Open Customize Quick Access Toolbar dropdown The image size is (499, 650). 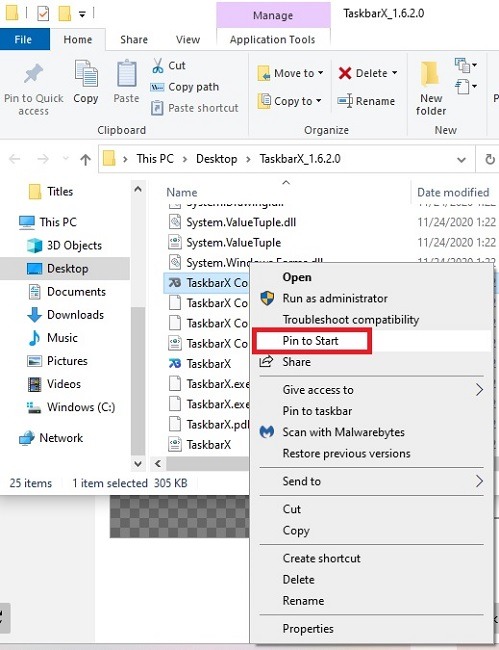[x=82, y=15]
